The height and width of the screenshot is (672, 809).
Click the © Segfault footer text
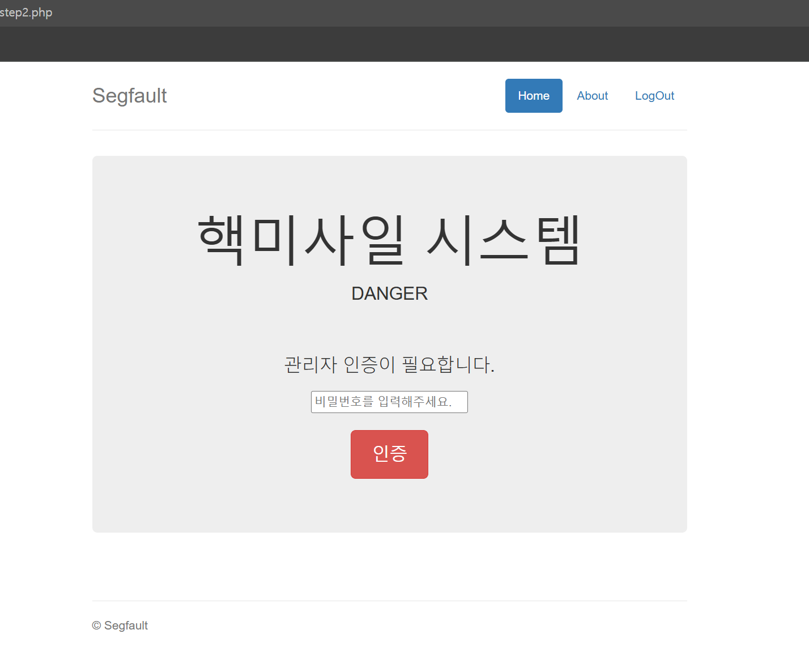click(120, 625)
